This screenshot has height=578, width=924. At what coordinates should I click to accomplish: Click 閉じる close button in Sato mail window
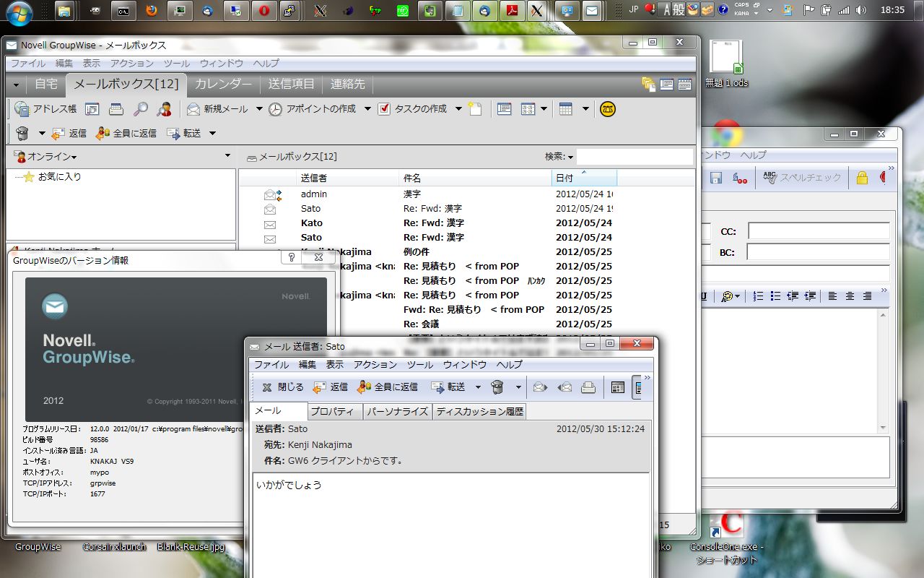tap(282, 387)
